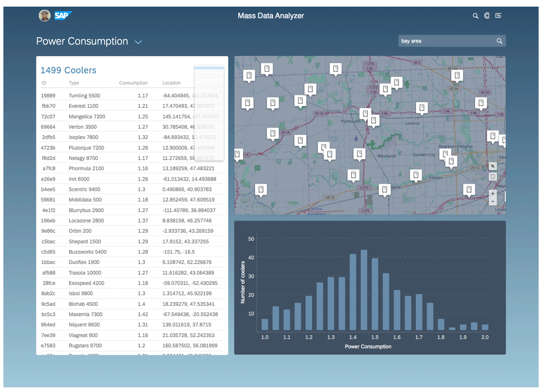Screen dimensions: 542x392
Task: Click the ID column header
Action: pyautogui.click(x=44, y=83)
